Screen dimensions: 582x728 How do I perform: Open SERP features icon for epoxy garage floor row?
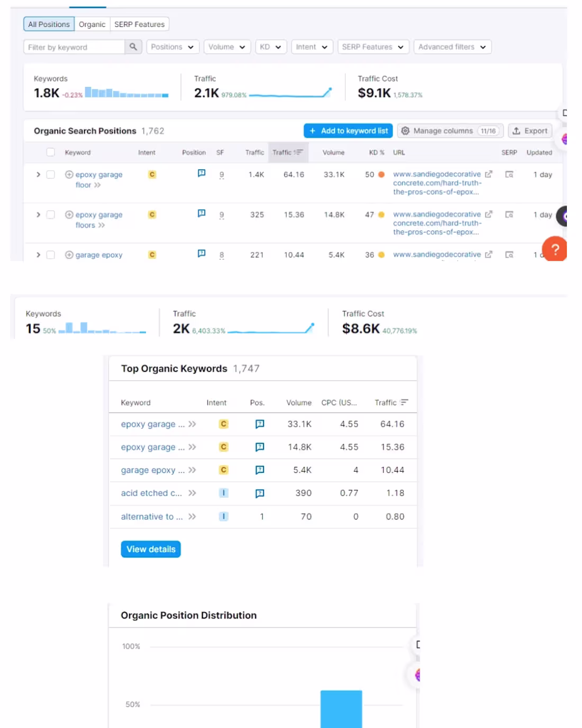(x=202, y=173)
